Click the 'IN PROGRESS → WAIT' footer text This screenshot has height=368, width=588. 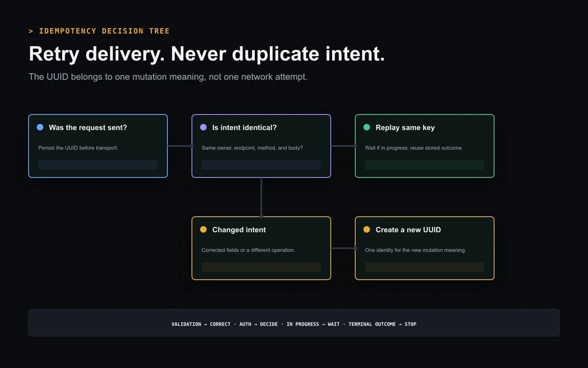[313, 324]
